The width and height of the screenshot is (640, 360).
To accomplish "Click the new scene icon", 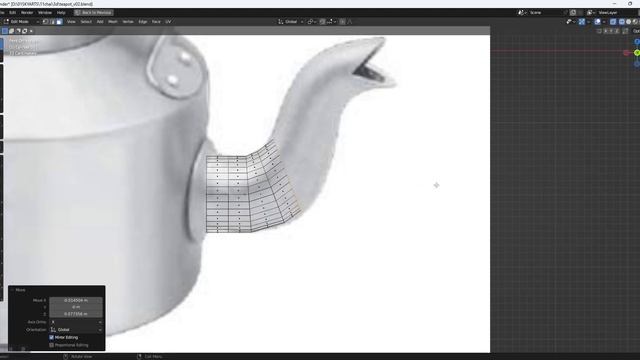I will tap(573, 13).
